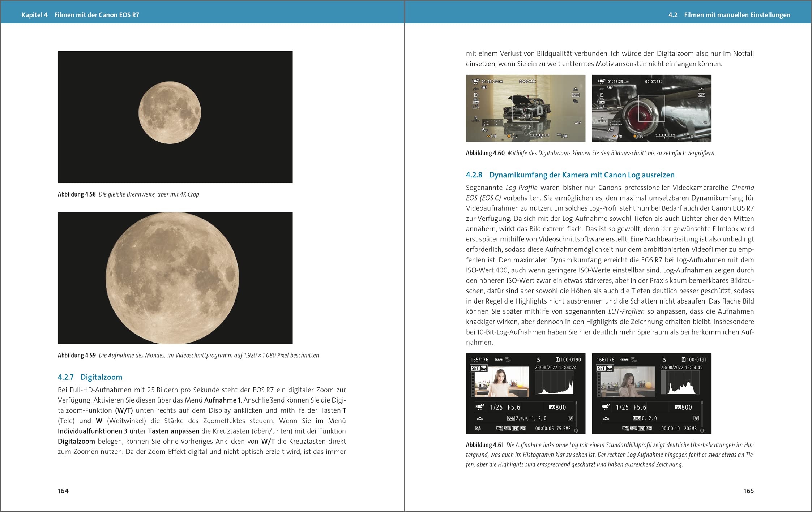Image resolution: width=812 pixels, height=512 pixels.
Task: Click the self-timer OFF icon in x1.0 screen
Action: click(x=485, y=130)
